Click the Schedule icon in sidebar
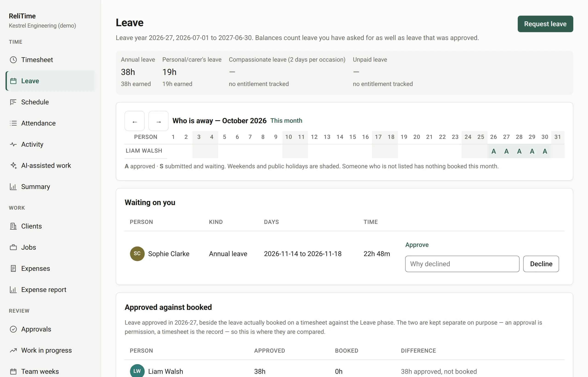 click(13, 102)
